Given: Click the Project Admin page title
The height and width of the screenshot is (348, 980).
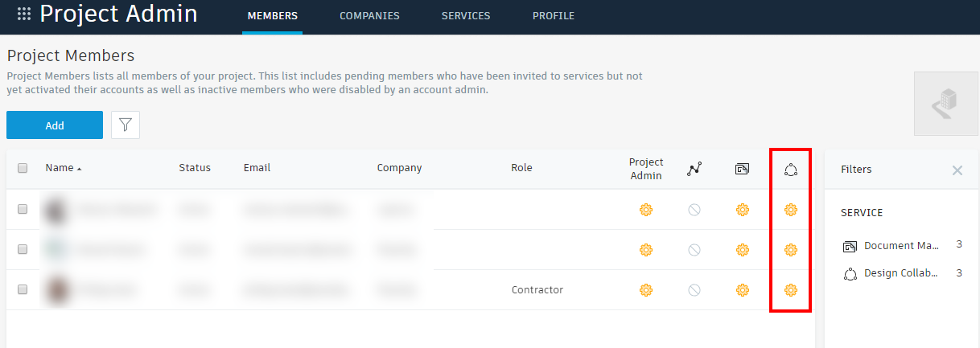Looking at the screenshot, I should 118,14.
